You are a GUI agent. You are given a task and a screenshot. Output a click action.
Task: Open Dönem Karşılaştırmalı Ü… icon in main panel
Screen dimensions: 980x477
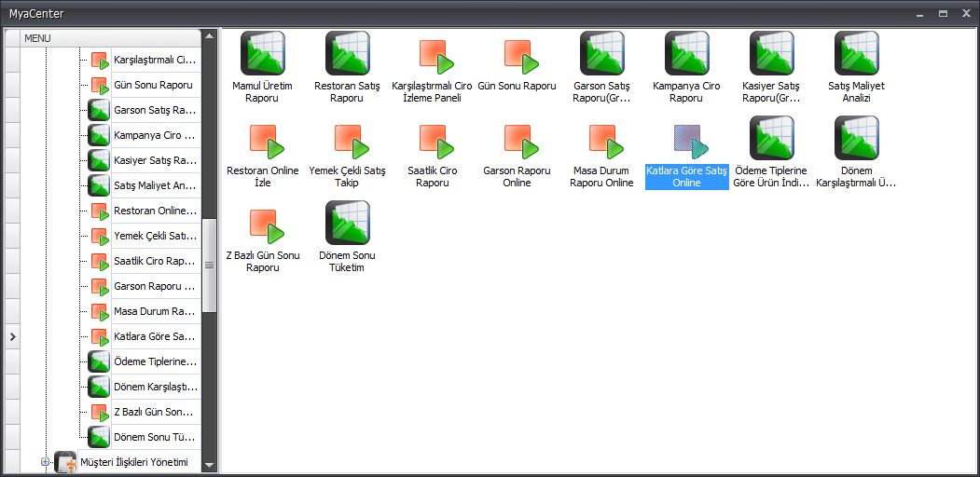click(856, 138)
